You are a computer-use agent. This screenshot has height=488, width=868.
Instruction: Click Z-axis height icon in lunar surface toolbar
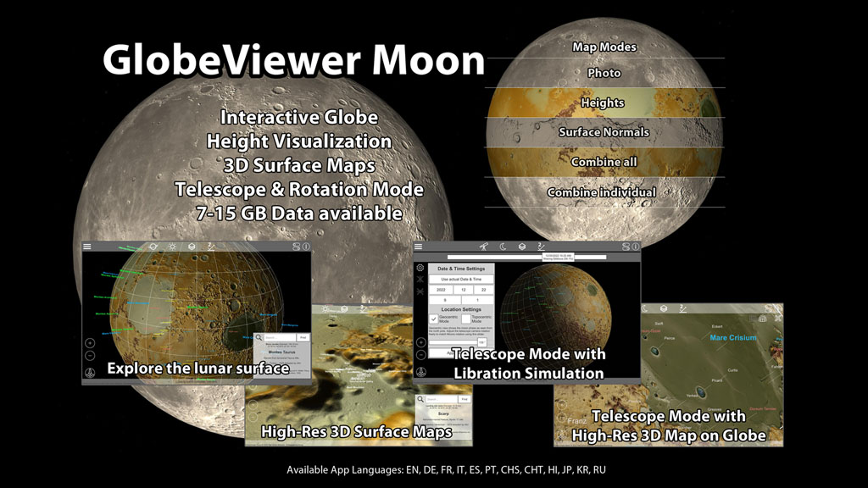211,247
